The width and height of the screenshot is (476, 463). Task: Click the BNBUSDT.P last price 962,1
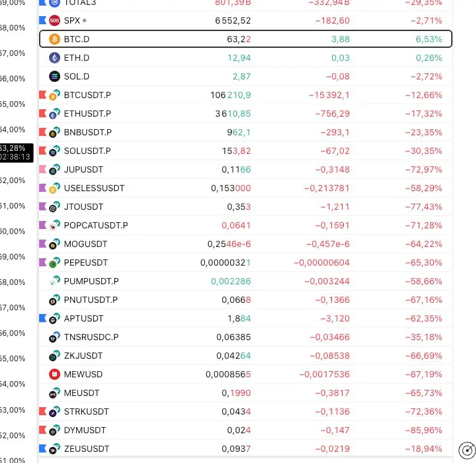238,132
